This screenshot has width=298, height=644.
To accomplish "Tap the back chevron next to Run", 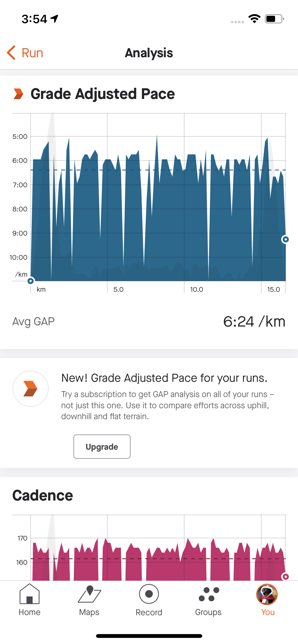I will (11, 53).
